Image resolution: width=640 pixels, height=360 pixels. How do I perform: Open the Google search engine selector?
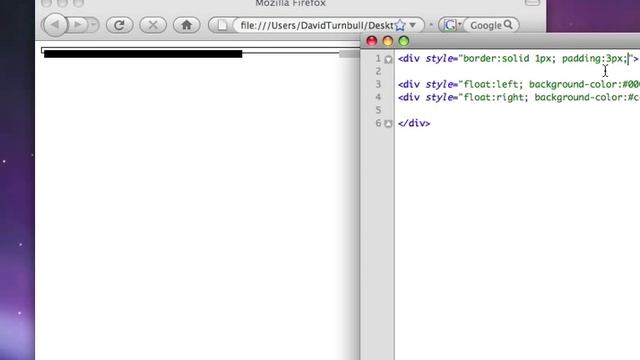(451, 25)
